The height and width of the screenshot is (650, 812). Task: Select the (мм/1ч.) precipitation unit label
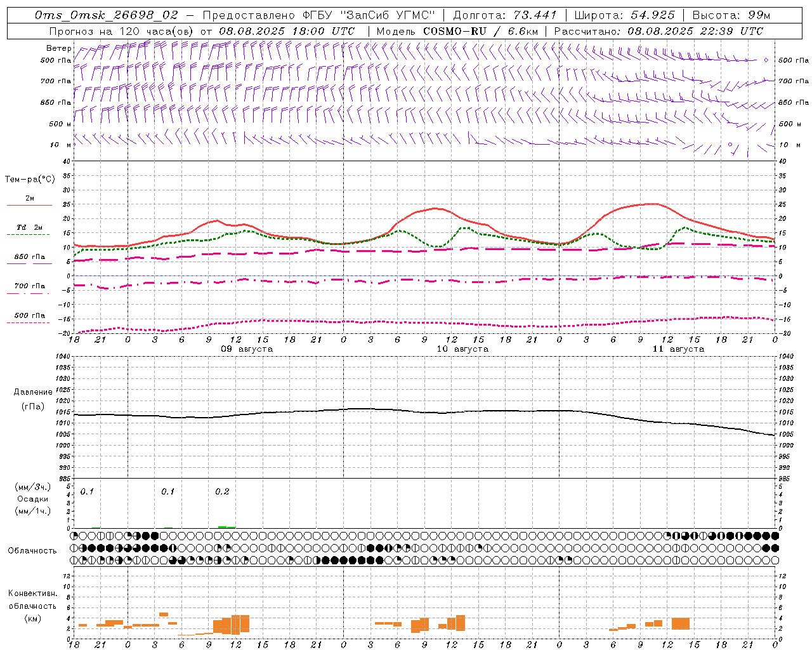coord(33,511)
